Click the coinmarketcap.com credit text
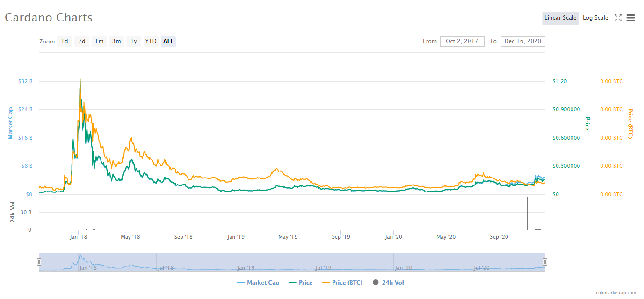 (616, 293)
